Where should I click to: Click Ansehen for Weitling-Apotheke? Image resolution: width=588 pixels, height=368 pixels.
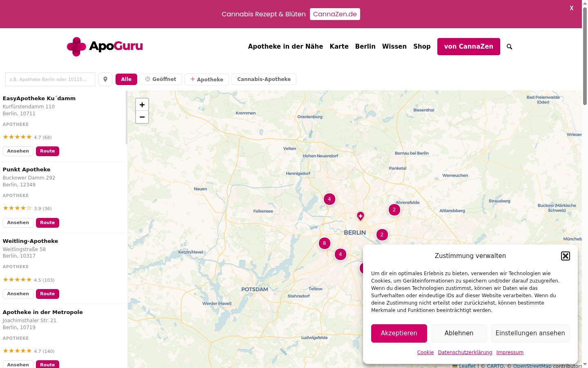pos(18,294)
